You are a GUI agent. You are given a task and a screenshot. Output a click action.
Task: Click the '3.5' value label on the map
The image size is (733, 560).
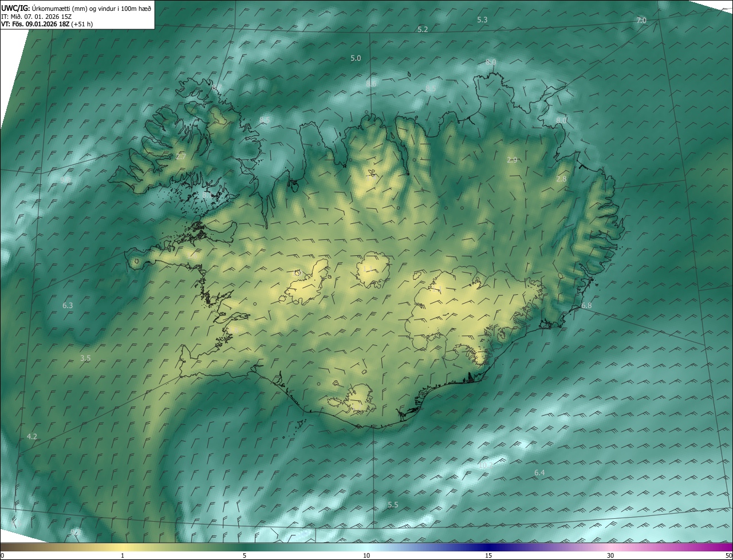click(85, 358)
